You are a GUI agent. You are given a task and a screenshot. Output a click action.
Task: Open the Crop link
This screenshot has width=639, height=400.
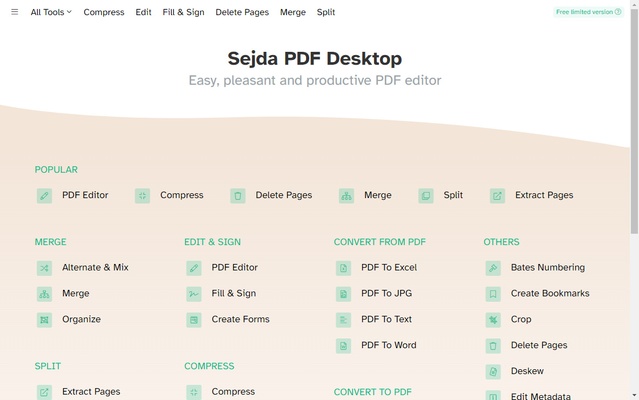521,319
